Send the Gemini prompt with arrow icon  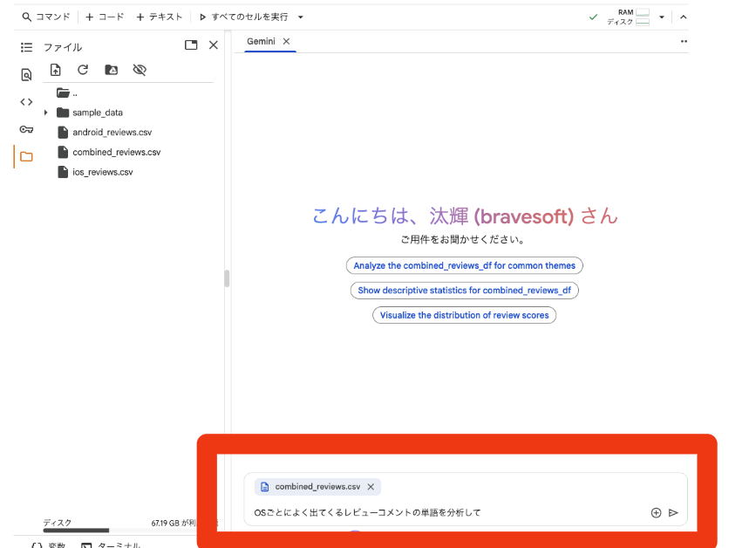673,512
